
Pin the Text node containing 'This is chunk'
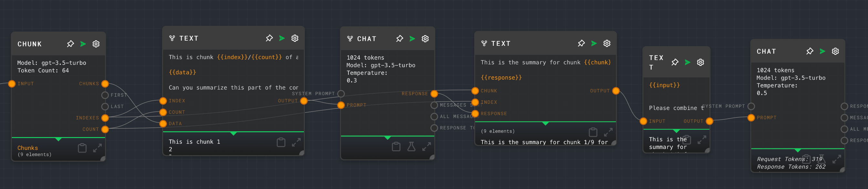click(x=269, y=38)
